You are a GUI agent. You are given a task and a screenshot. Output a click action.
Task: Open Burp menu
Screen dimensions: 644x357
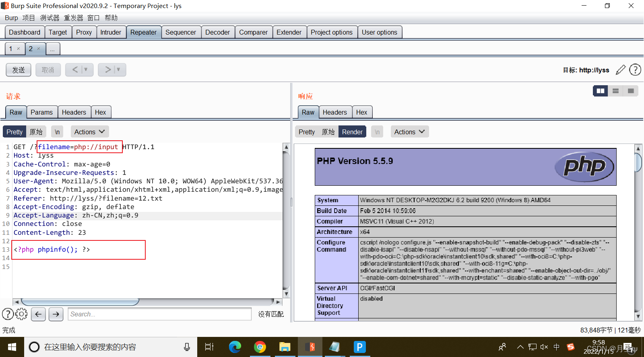(11, 18)
